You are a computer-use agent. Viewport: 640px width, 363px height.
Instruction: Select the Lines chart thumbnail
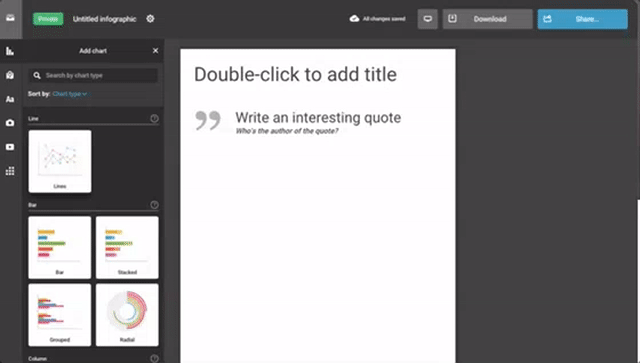point(60,161)
